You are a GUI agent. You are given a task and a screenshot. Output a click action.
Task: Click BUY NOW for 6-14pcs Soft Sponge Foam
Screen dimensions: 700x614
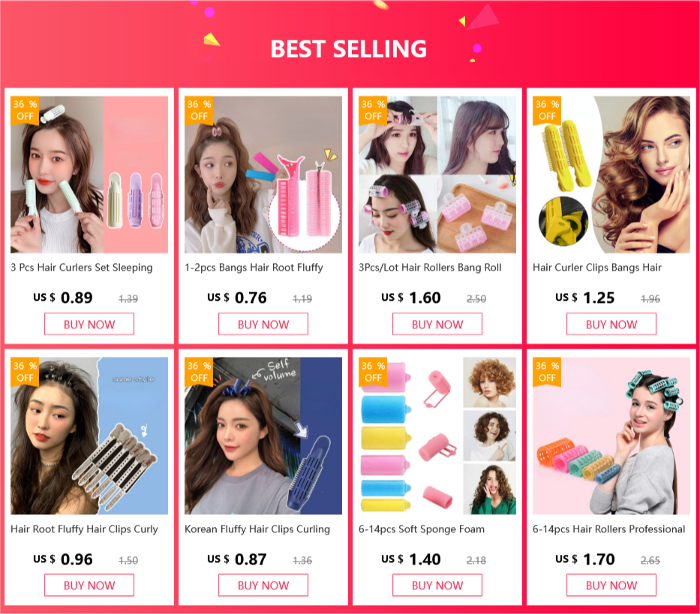click(437, 585)
